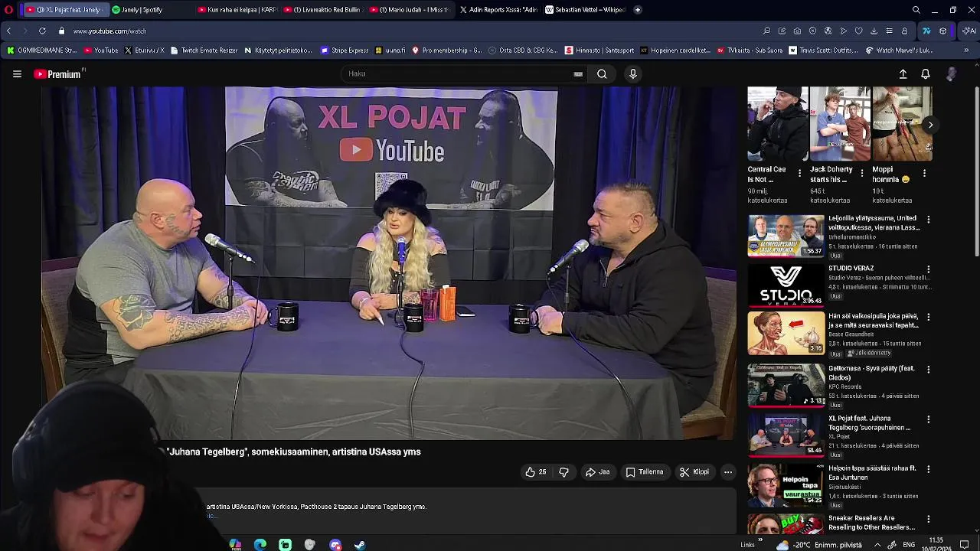Click the browser tab search magnifier

[x=916, y=10]
